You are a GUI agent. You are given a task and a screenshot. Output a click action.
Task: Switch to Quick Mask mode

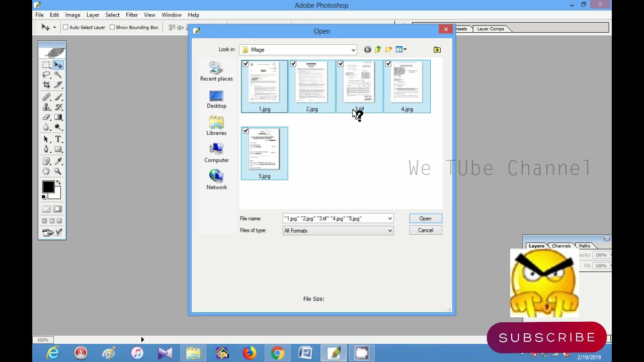click(57, 209)
